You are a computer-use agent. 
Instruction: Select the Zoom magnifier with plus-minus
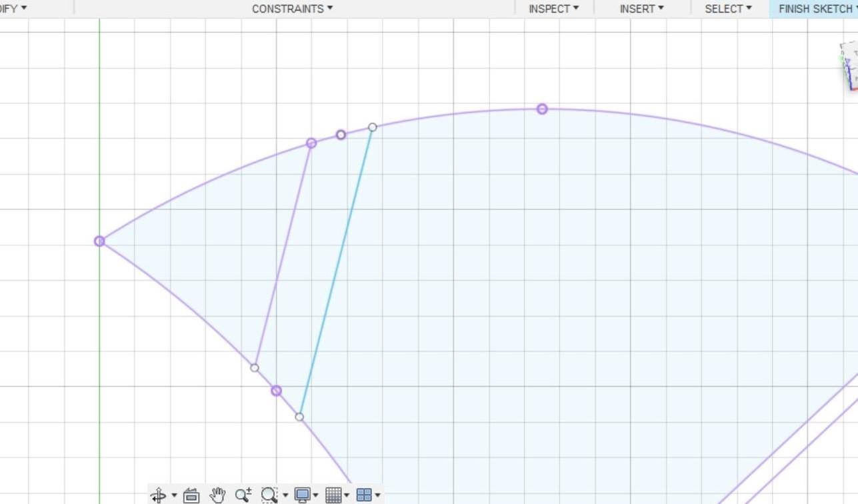coord(243,495)
